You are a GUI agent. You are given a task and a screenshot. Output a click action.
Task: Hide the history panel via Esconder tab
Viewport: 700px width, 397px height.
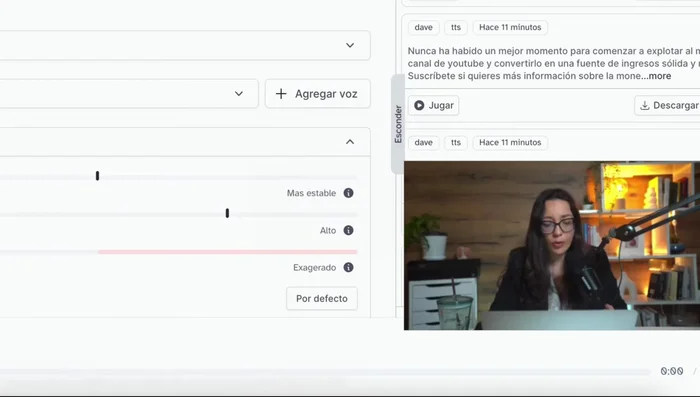tap(398, 124)
